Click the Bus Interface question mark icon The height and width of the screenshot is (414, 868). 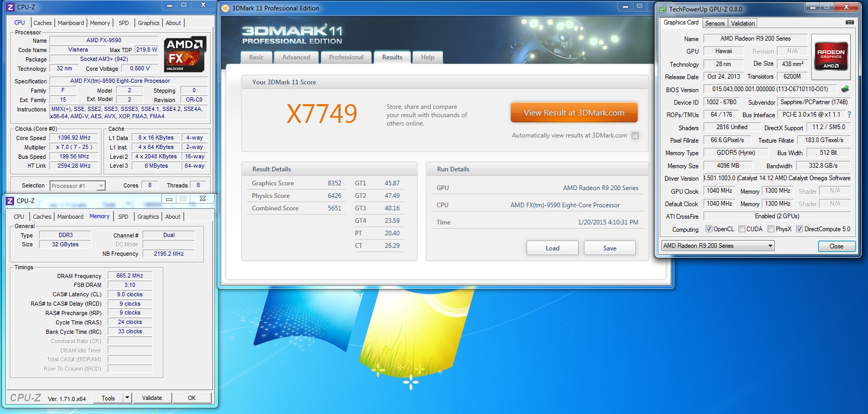tap(849, 115)
